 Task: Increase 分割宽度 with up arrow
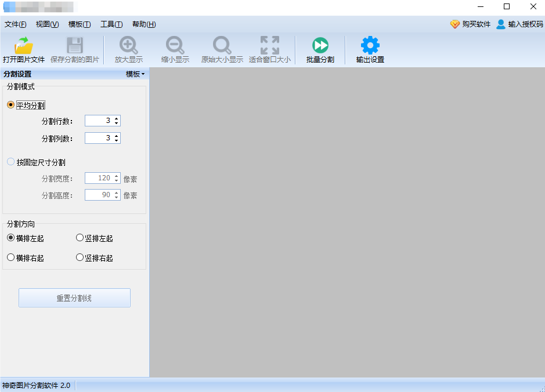(x=117, y=176)
